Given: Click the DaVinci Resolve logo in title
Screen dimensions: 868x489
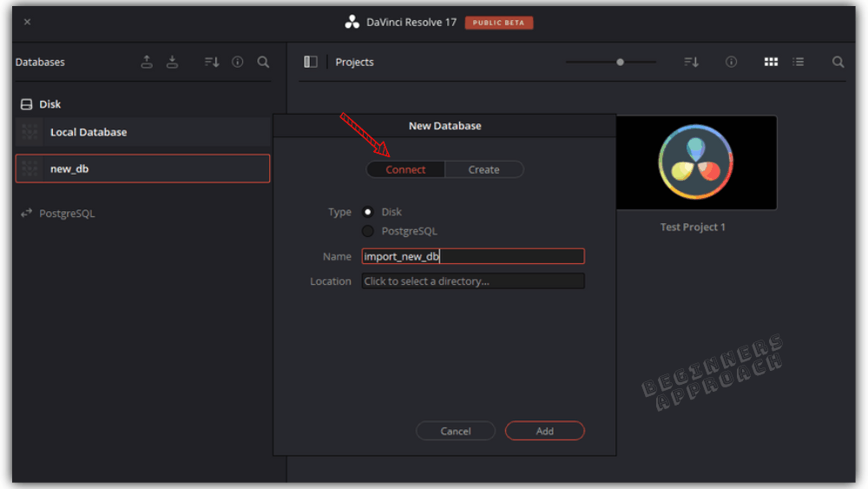Looking at the screenshot, I should [352, 23].
